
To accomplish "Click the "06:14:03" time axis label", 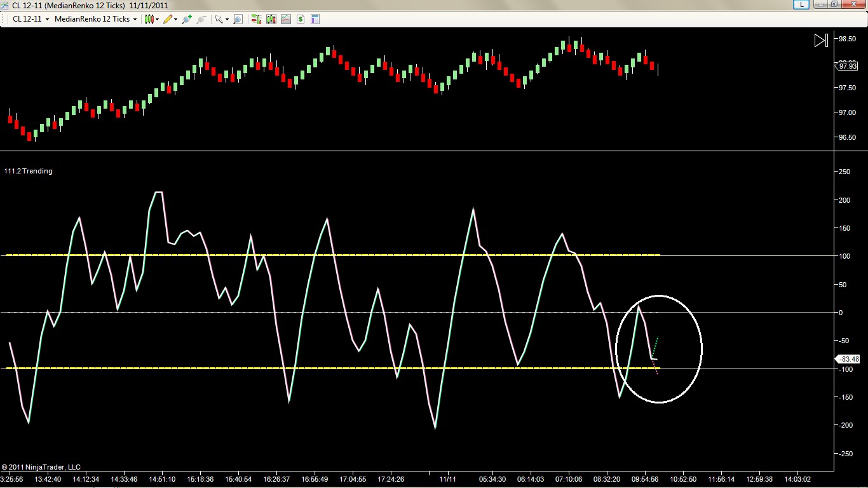I will (531, 479).
